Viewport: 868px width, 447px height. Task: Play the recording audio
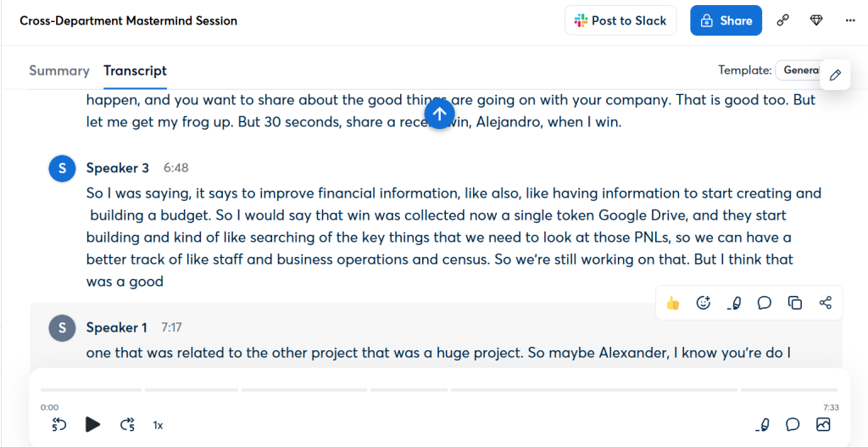pyautogui.click(x=93, y=425)
